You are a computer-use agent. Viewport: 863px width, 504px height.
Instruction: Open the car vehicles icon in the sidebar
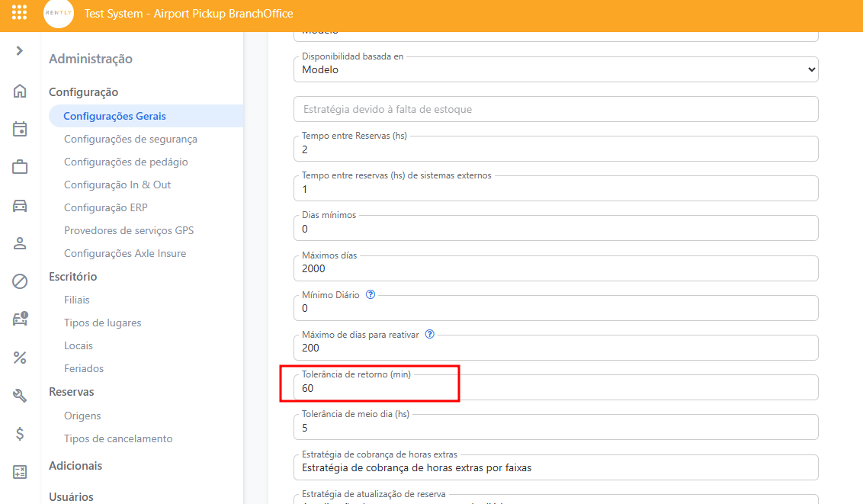point(20,205)
